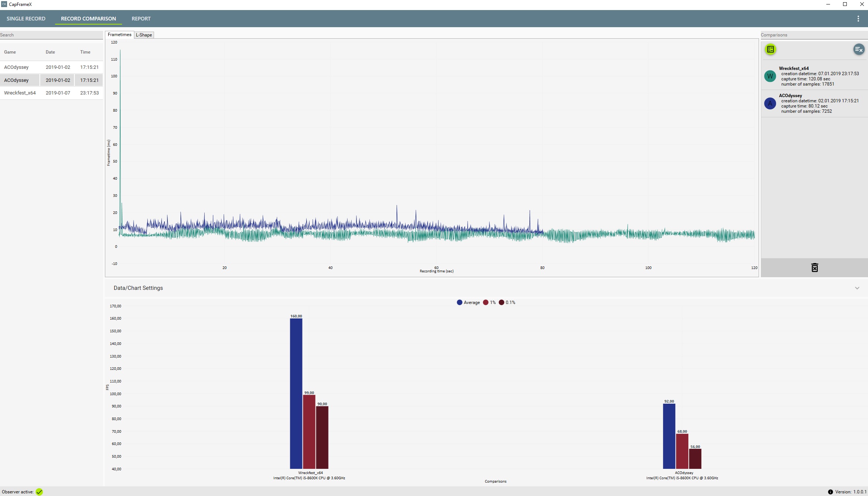Open the REPORT tab
This screenshot has width=868, height=496.
[x=141, y=19]
